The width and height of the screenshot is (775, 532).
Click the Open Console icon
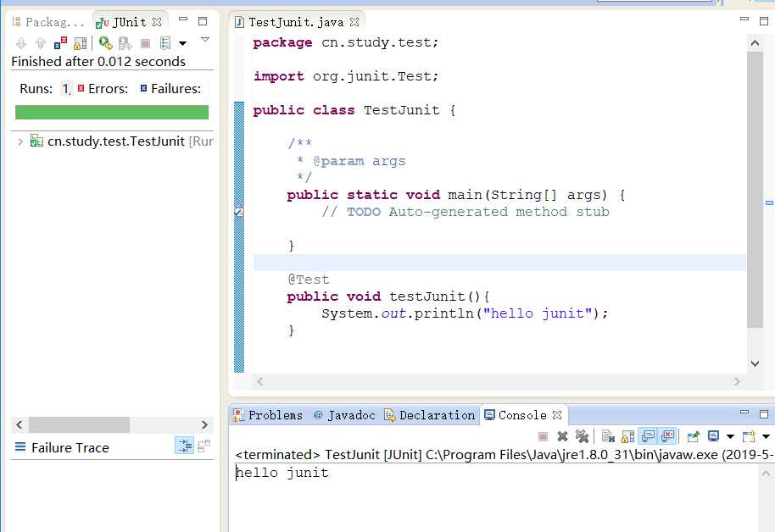749,436
